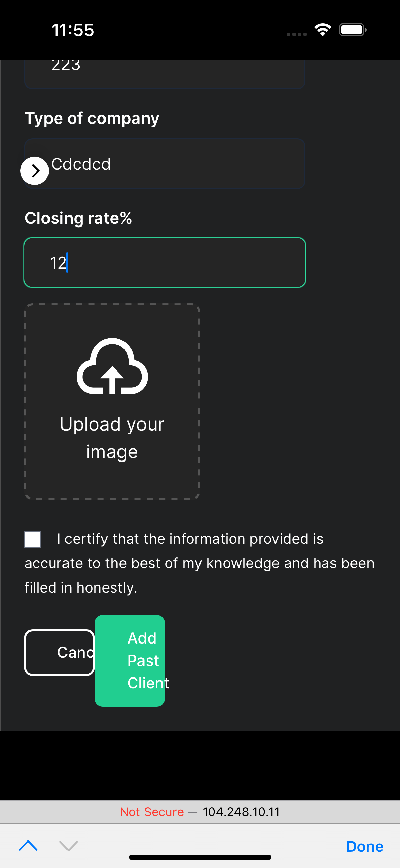
Task: Tap the home indicator bar
Action: 200,857
